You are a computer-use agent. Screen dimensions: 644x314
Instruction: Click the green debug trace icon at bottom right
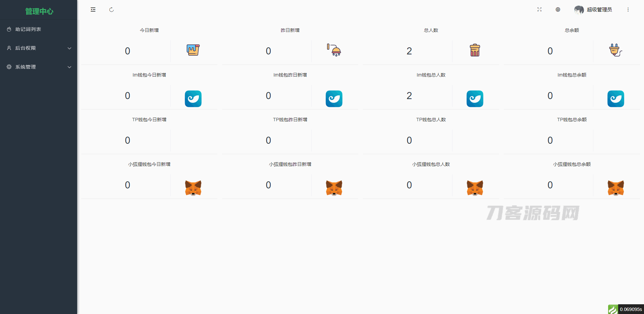[x=613, y=309]
